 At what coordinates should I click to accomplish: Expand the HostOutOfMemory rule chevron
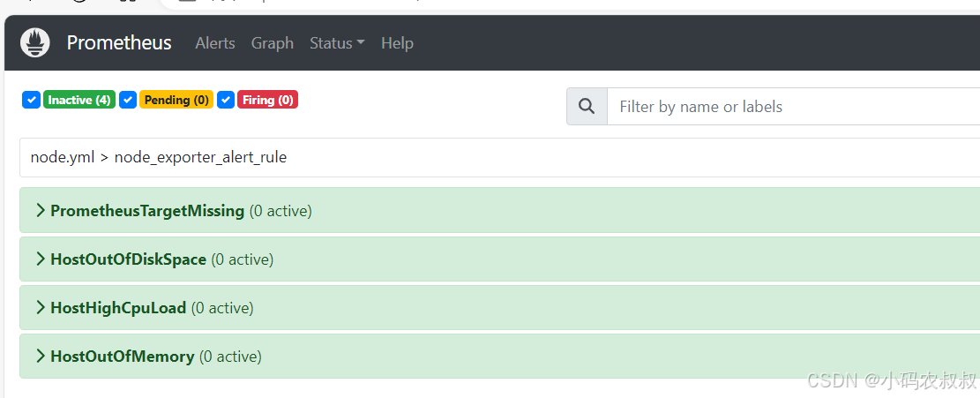click(x=41, y=357)
